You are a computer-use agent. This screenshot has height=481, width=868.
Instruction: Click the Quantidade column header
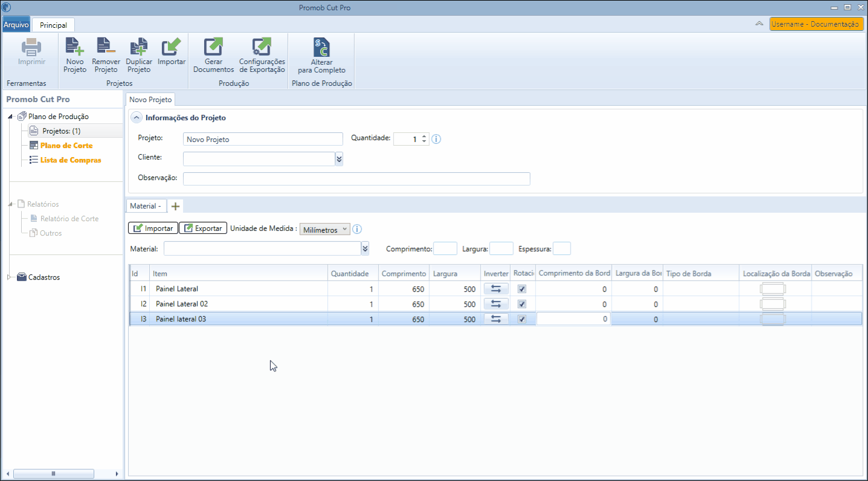[353, 274]
